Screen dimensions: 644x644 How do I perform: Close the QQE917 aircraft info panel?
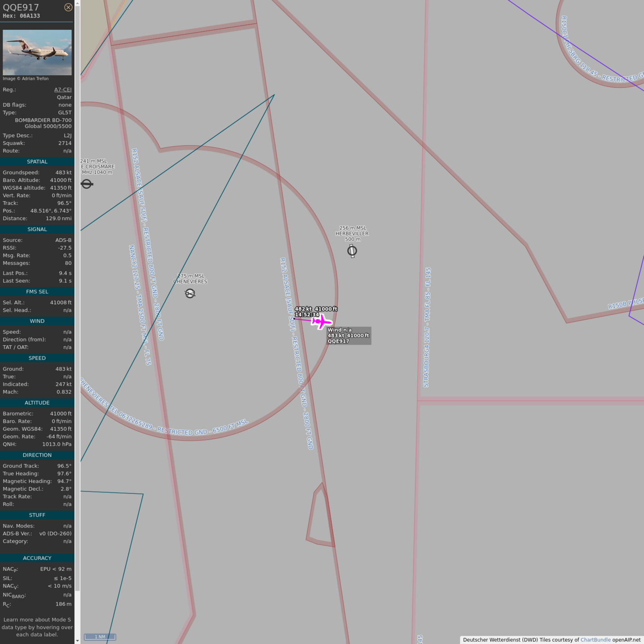point(68,7)
